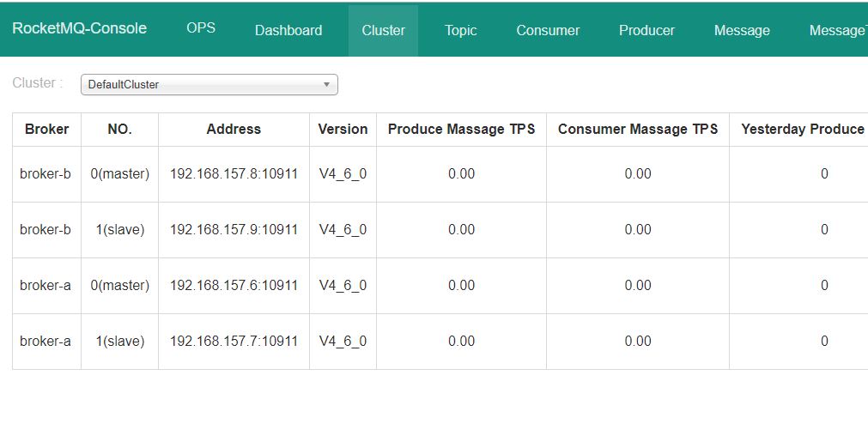The image size is (868, 448).
Task: Select address 192.168.157.6:10911
Action: [x=234, y=286]
